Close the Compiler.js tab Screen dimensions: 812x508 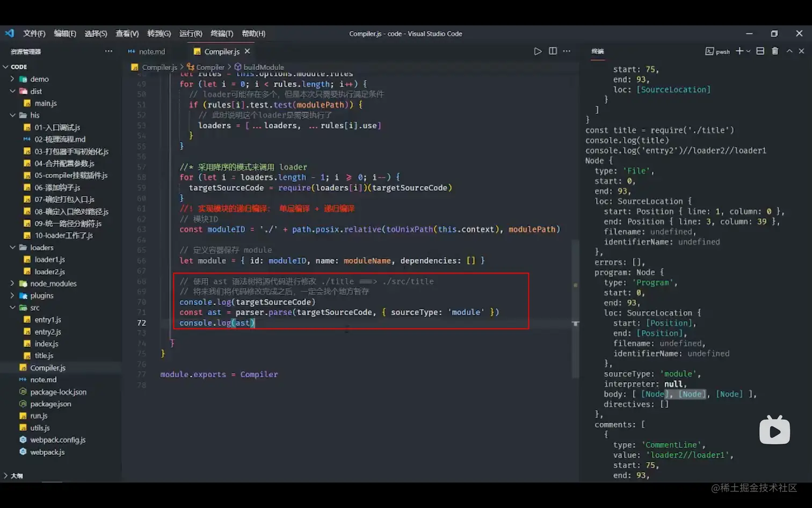pyautogui.click(x=247, y=51)
